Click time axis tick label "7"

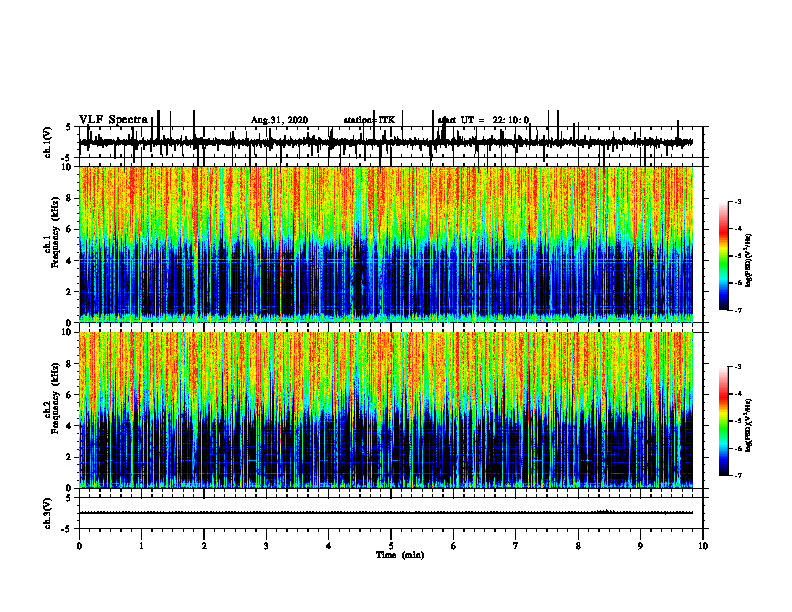tap(516, 546)
